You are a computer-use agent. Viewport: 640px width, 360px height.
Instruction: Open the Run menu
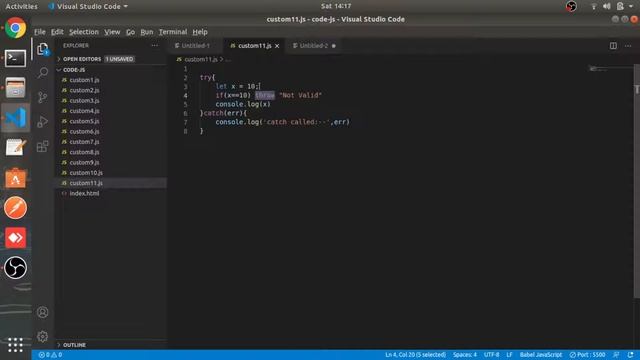point(147,32)
